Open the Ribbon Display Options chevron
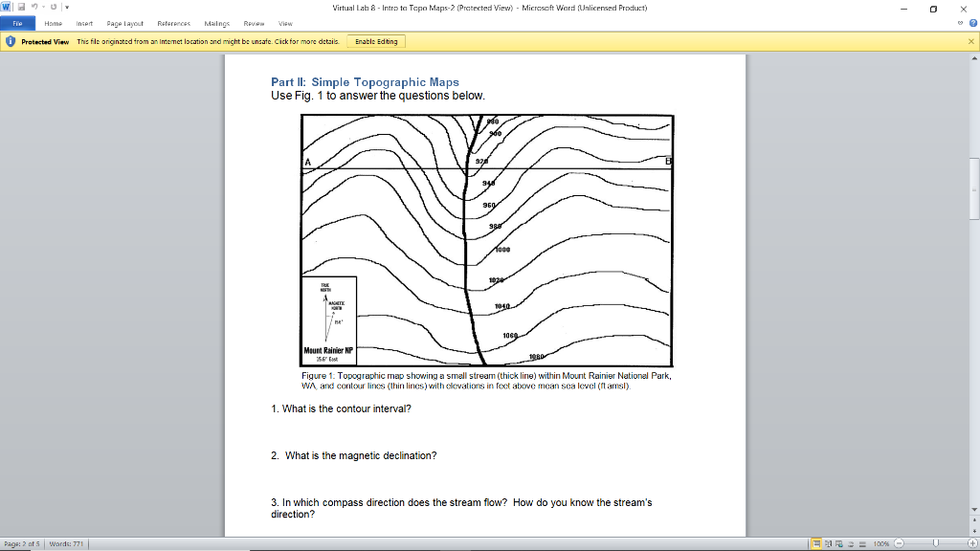Screen dimensions: 980x551 point(958,24)
